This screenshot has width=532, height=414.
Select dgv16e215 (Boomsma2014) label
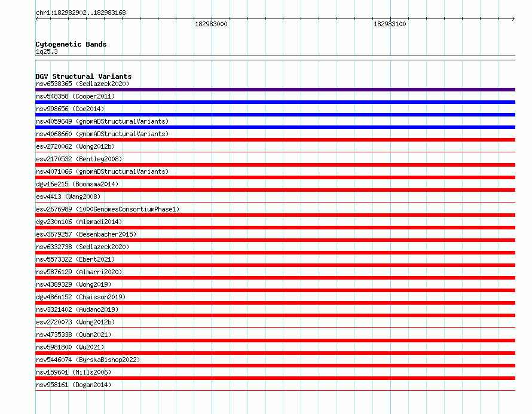tap(77, 184)
